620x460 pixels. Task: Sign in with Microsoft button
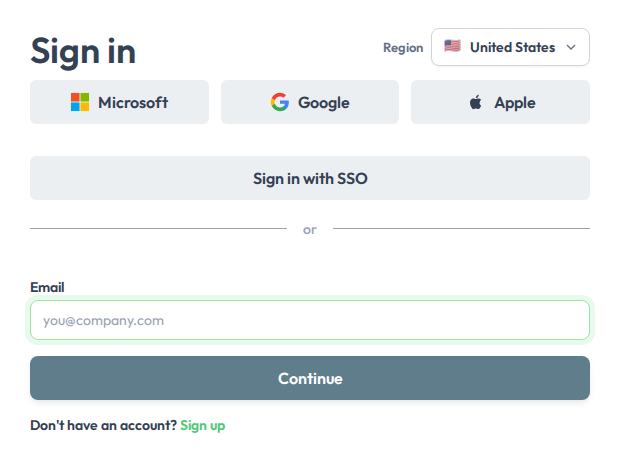coord(119,102)
